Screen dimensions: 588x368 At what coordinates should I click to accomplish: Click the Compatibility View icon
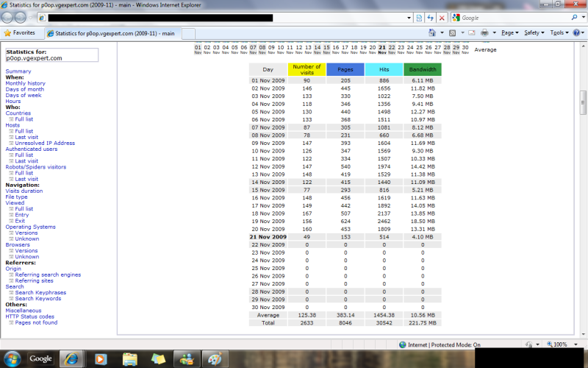(419, 17)
